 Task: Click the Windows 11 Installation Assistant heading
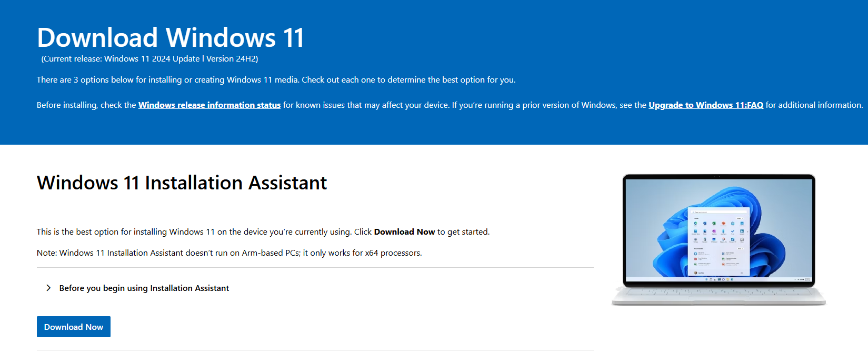point(182,183)
